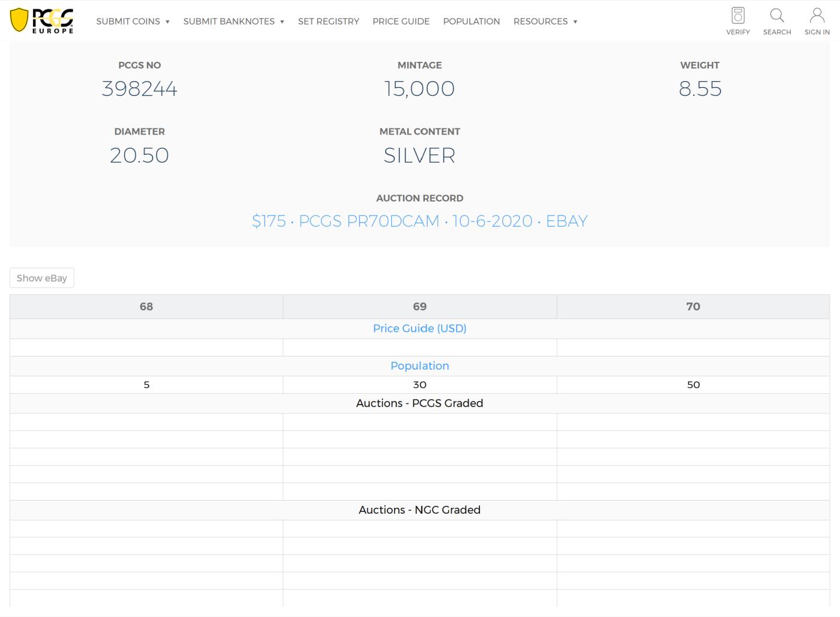The width and height of the screenshot is (840, 617).
Task: Click the population count 50 cell
Action: [693, 385]
